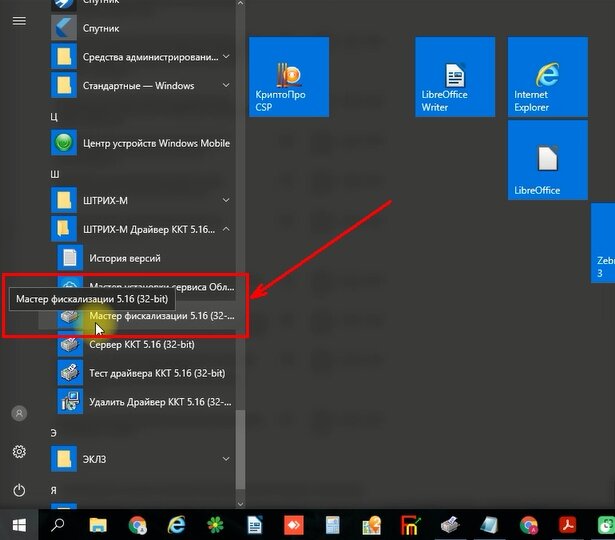Open File Explorer from the taskbar
615x540 pixels.
(x=98, y=525)
